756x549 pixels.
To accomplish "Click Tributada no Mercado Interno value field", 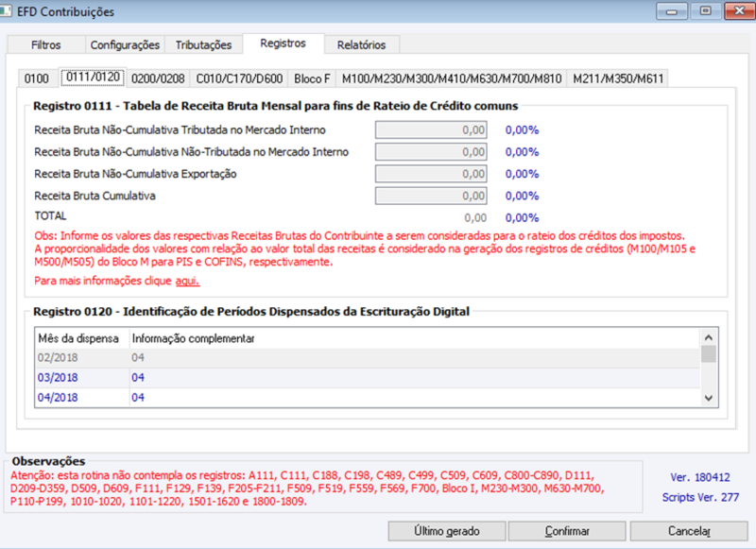I will pyautogui.click(x=431, y=130).
